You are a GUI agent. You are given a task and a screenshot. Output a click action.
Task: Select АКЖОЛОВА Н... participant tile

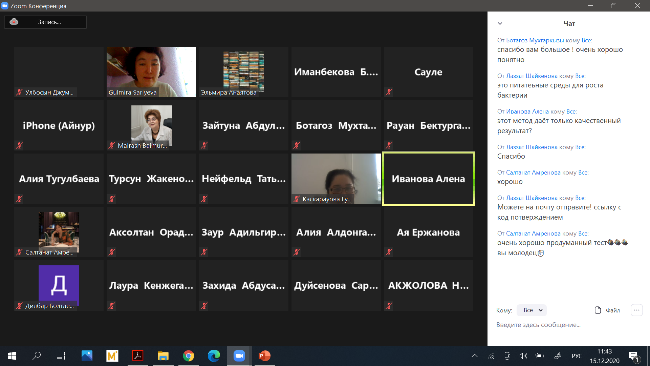[x=428, y=286]
